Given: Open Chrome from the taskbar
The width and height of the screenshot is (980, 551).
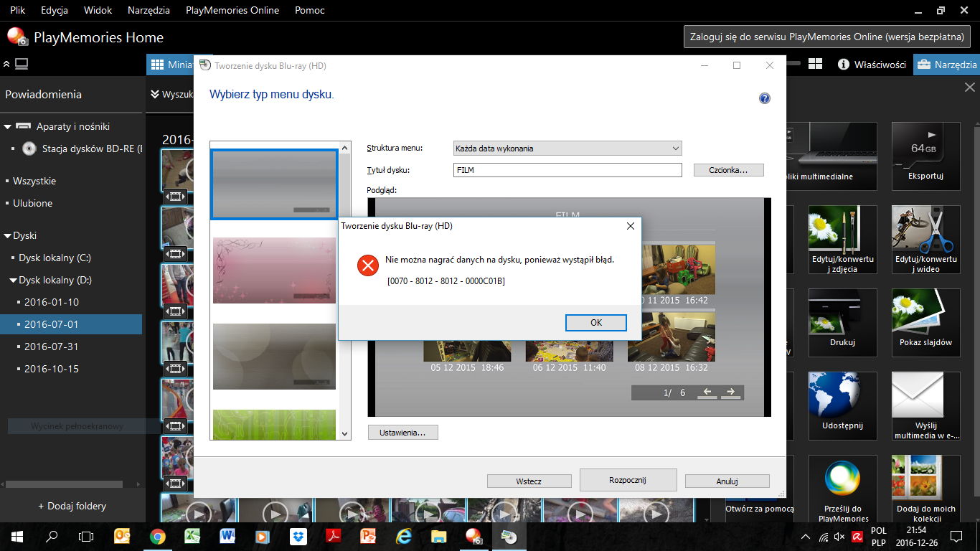Looking at the screenshot, I should (x=158, y=536).
